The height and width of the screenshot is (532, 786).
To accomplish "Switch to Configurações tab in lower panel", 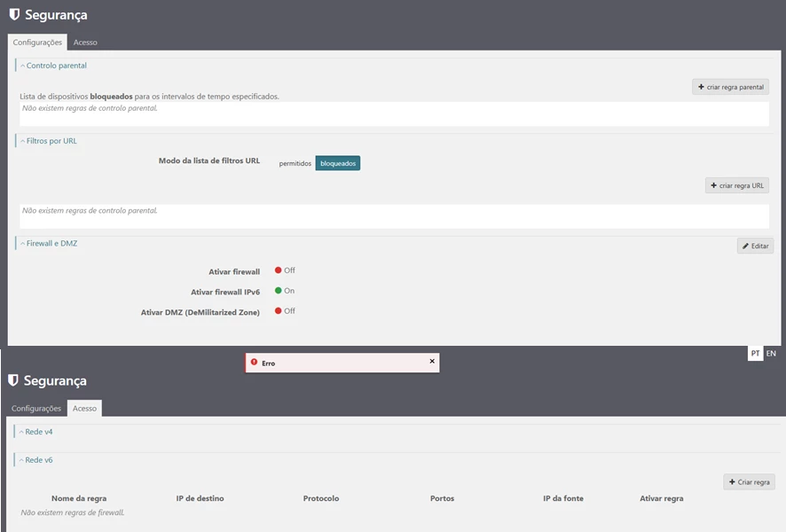I will [36, 408].
